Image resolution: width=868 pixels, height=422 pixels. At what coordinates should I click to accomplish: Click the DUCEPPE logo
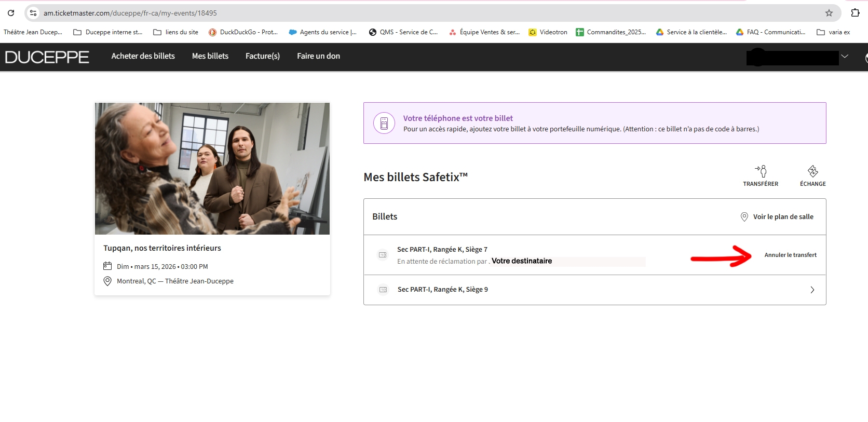(47, 57)
